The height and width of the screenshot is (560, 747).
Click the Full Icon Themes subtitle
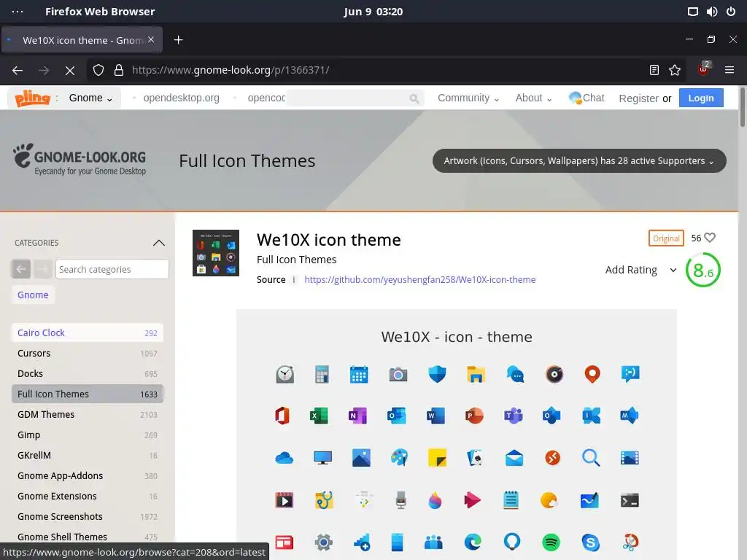pyautogui.click(x=296, y=260)
